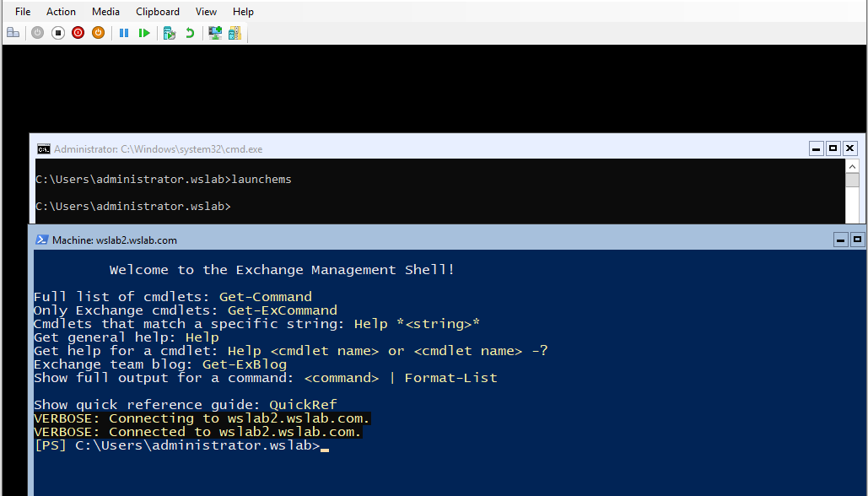
Task: Click the 'Get-ExCommand' cmdlet text
Action: pos(283,310)
